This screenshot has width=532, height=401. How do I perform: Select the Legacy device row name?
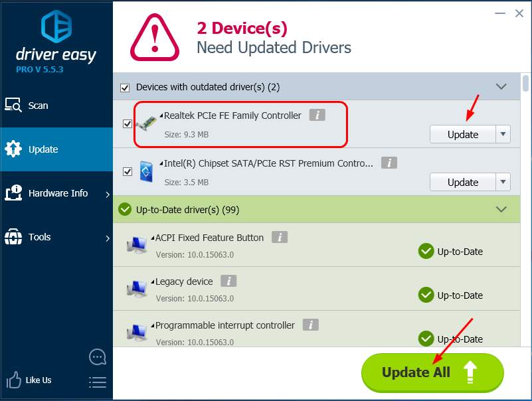(x=184, y=281)
